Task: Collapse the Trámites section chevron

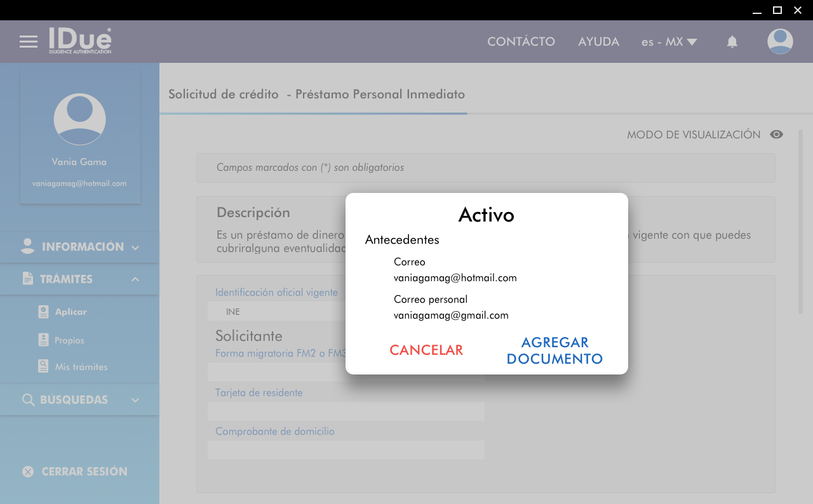Action: [x=135, y=279]
